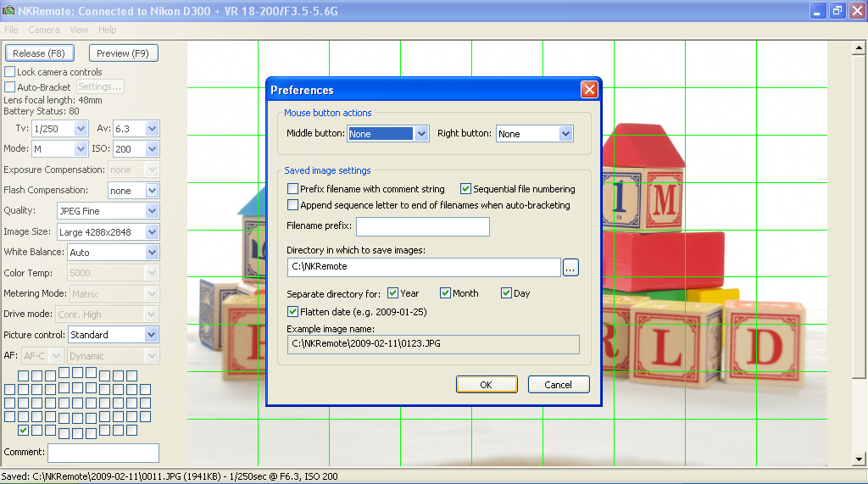868x484 pixels.
Task: Open the Help menu
Action: point(108,30)
